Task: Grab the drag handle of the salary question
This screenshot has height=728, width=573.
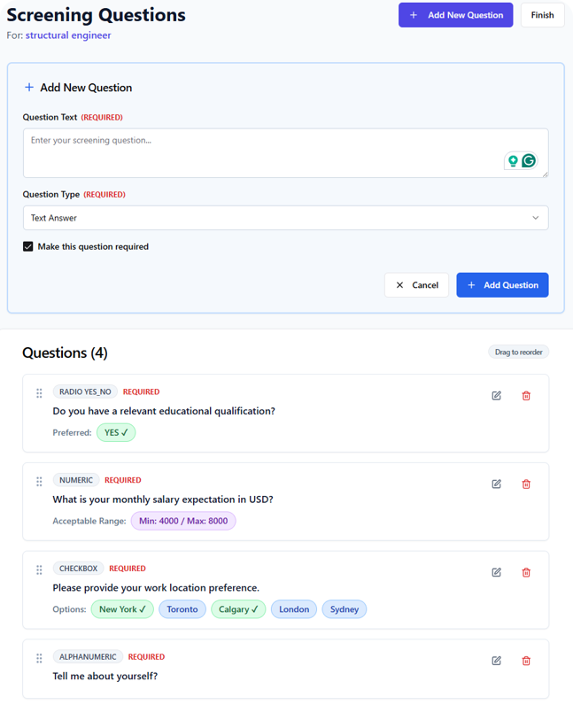Action: click(39, 482)
